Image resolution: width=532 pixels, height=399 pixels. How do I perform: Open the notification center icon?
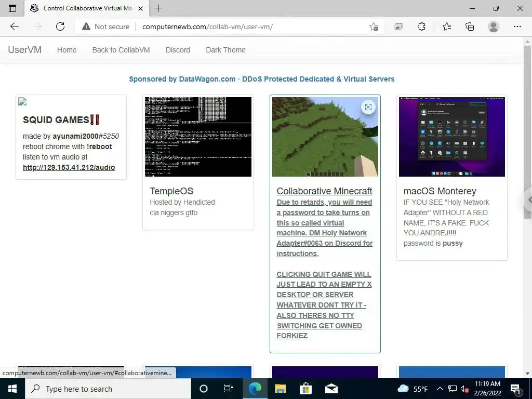(516, 389)
